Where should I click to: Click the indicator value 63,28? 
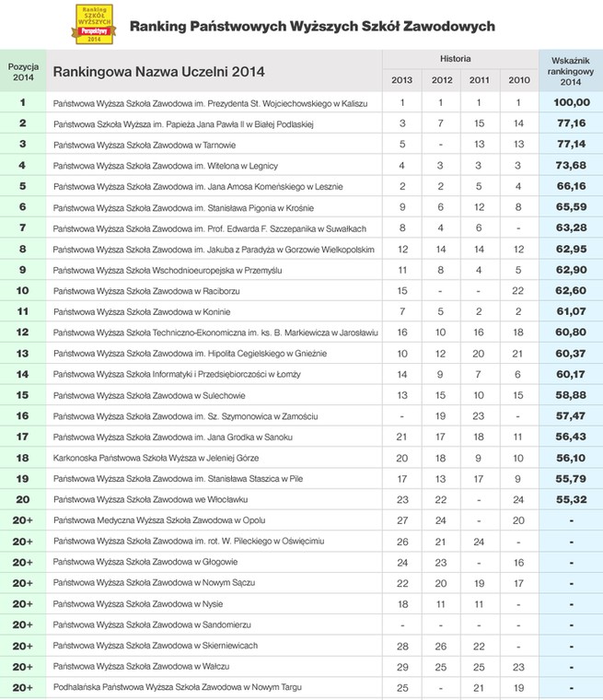pos(571,228)
